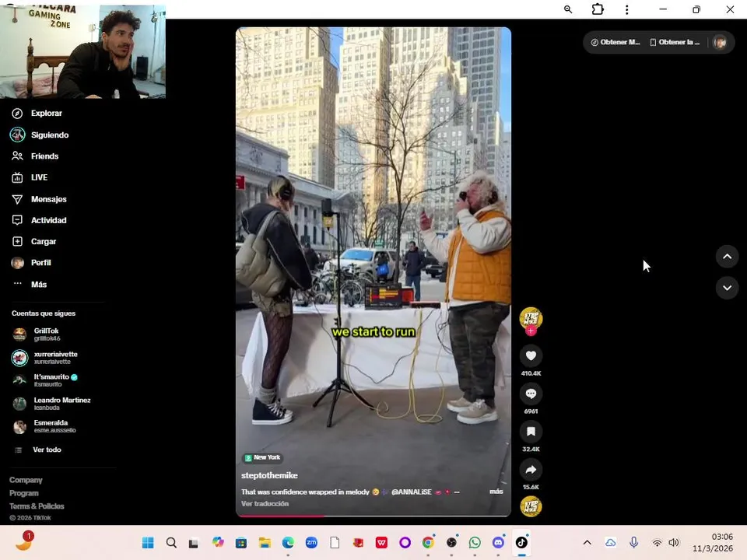Open the @ANNALISE mention in caption
747x560 pixels.
tap(411, 492)
